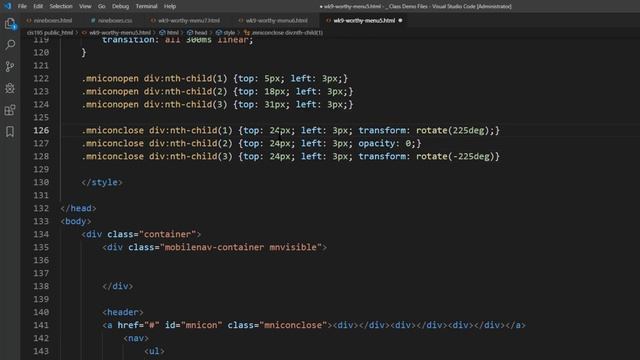The image size is (640, 360).
Task: Click the .mniconopen selector on line 123
Action: (x=110, y=91)
